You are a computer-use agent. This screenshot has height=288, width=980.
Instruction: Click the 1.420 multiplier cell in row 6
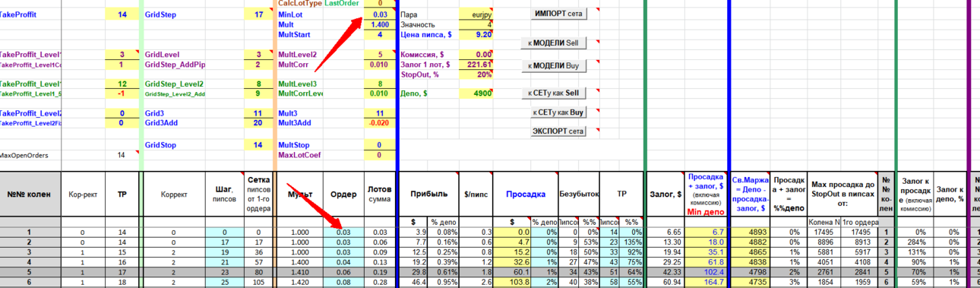click(300, 282)
